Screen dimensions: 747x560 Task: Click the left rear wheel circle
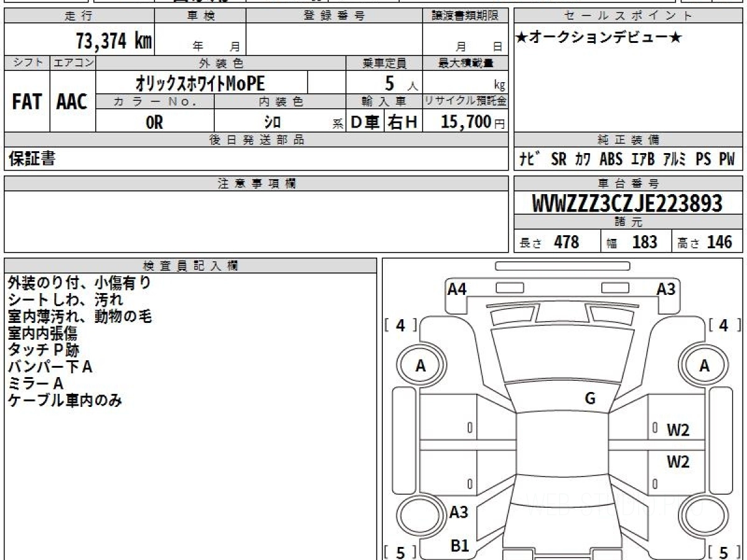click(420, 516)
